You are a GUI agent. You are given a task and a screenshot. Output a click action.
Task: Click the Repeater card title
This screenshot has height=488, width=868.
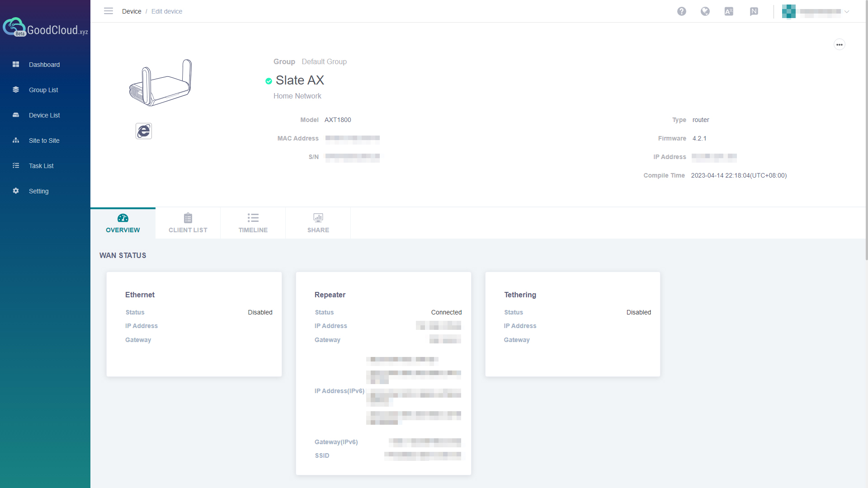coord(330,295)
